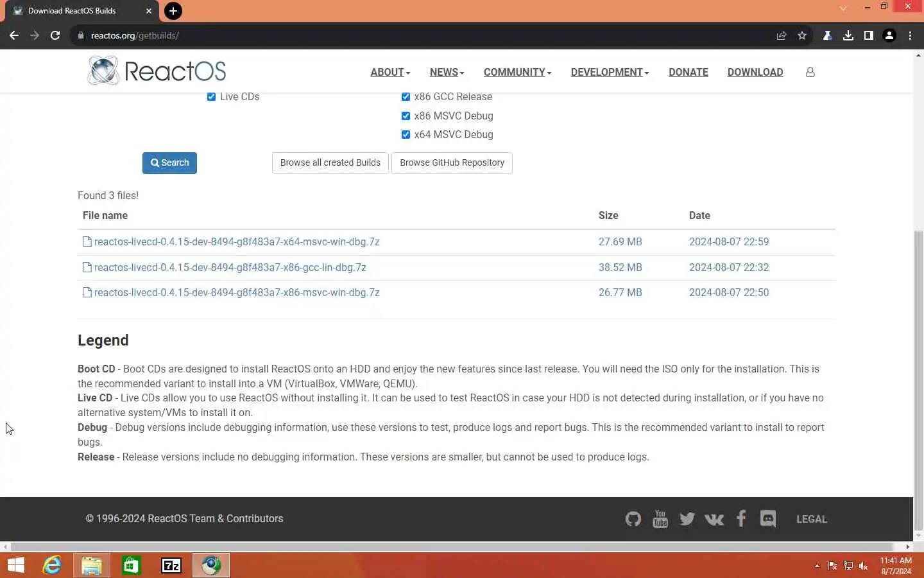Go forward using the browser forward arrow

click(x=35, y=35)
